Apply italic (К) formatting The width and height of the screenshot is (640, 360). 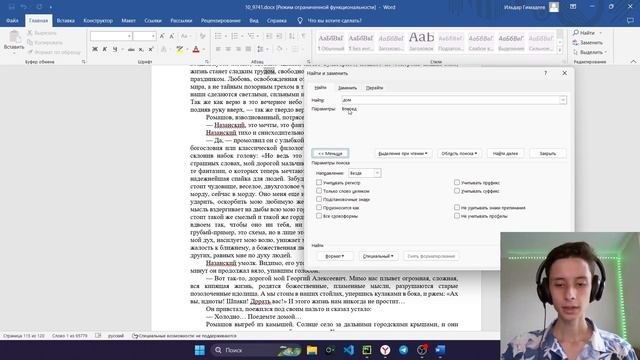pyautogui.click(x=105, y=49)
